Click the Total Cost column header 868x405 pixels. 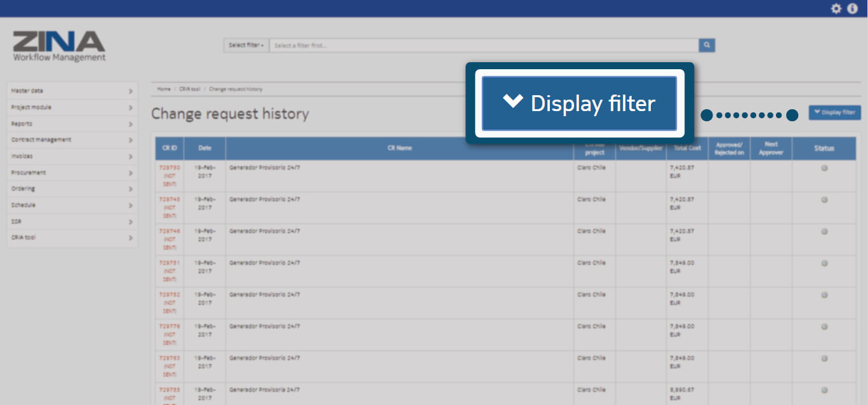pos(687,148)
